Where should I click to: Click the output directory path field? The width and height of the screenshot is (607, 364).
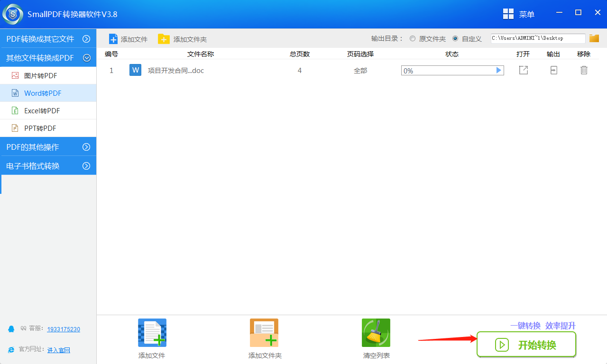click(x=538, y=38)
